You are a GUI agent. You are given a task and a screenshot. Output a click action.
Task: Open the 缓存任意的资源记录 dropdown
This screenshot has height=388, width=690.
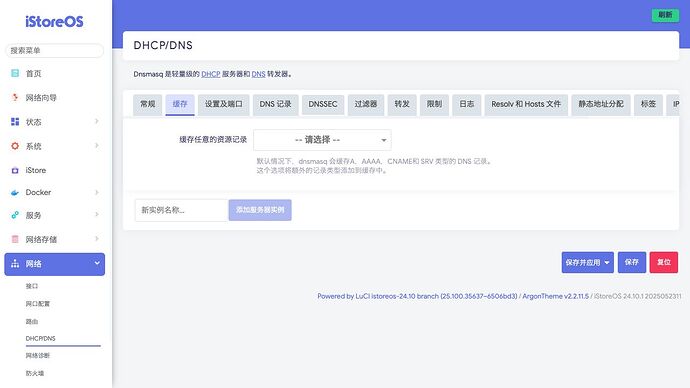tap(322, 140)
